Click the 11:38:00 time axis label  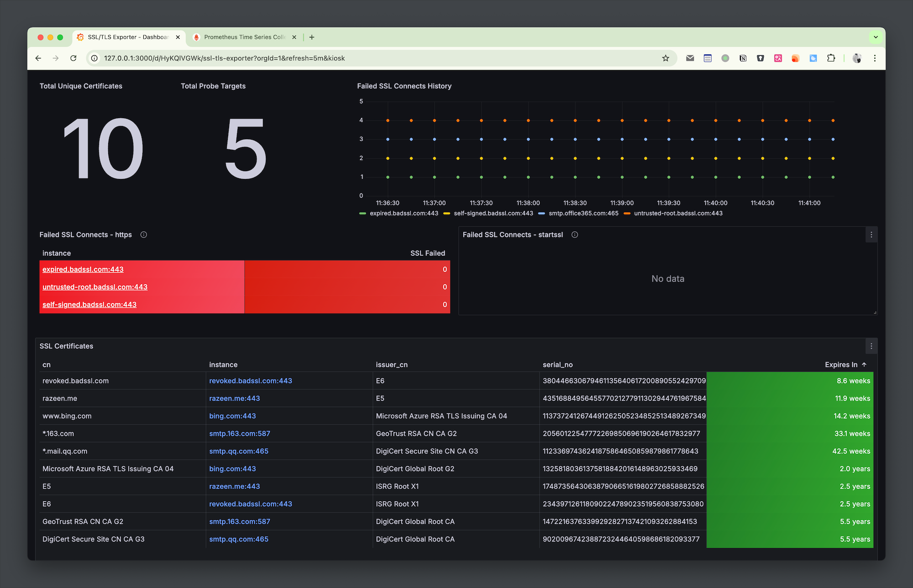click(x=528, y=203)
